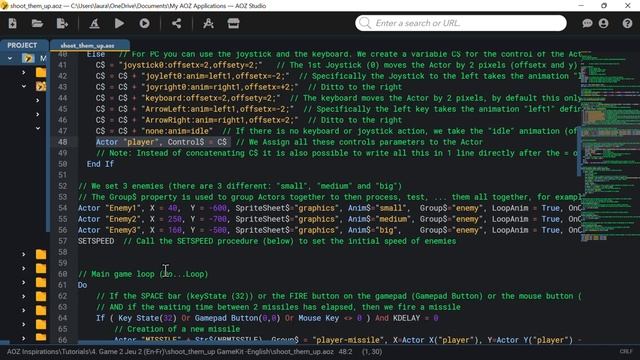
Task: Click the CRLF line-ending indicator
Action: click(x=626, y=351)
